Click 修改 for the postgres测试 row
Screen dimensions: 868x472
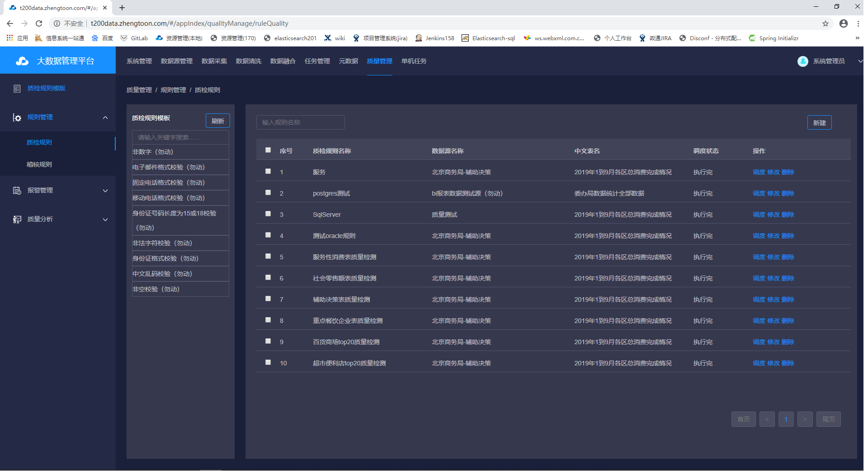(x=774, y=193)
